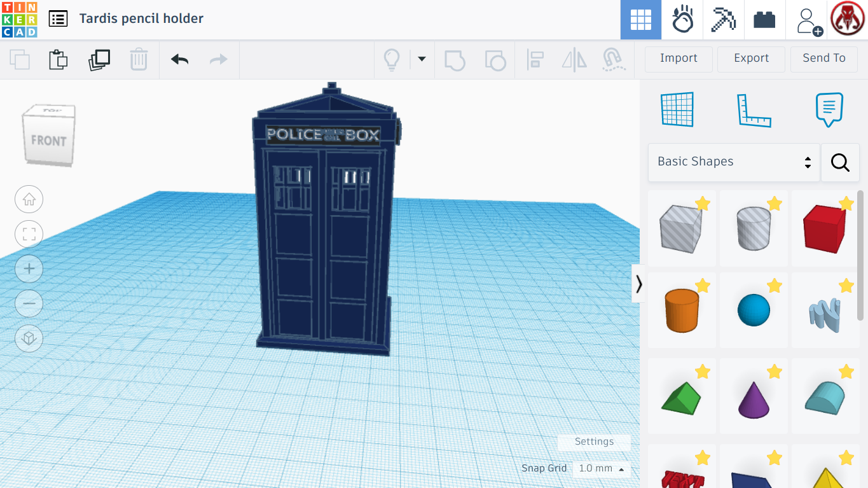Click the Export button
868x488 pixels.
click(752, 59)
